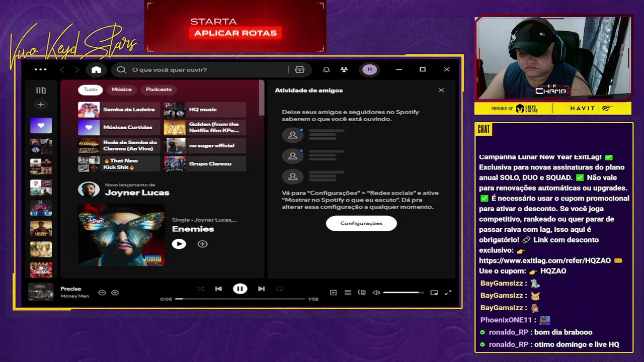This screenshot has height=362, width=644.
Task: Open the Músicas Curtidas shortcut
Action: click(x=119, y=128)
